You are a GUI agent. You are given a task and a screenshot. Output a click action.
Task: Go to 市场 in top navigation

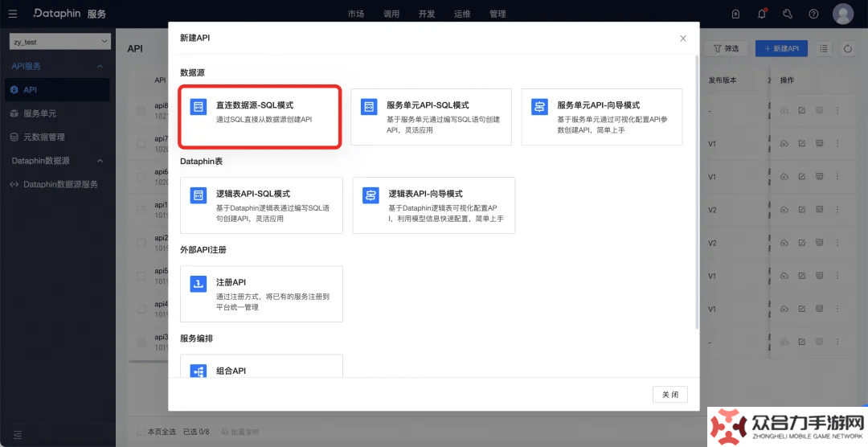[x=356, y=14]
